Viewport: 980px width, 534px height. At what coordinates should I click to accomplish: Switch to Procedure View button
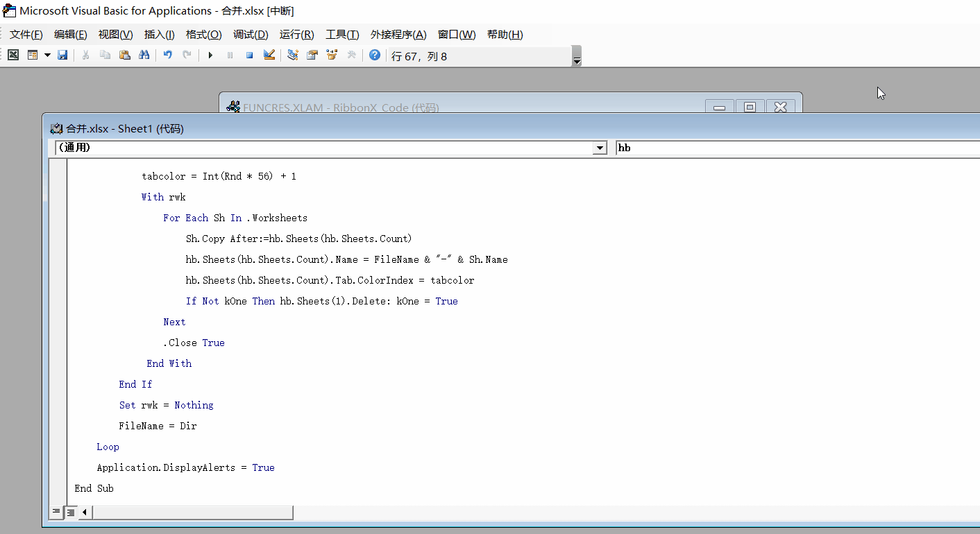pyautogui.click(x=56, y=513)
